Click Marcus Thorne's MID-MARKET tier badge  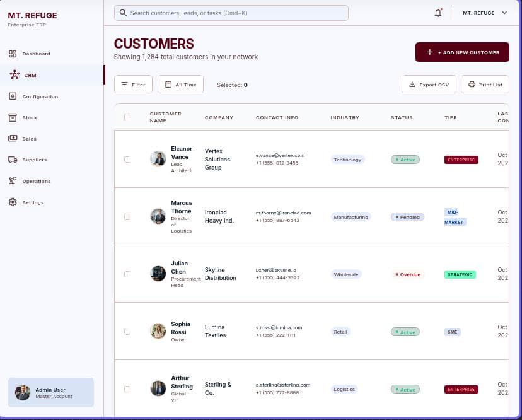pos(455,217)
